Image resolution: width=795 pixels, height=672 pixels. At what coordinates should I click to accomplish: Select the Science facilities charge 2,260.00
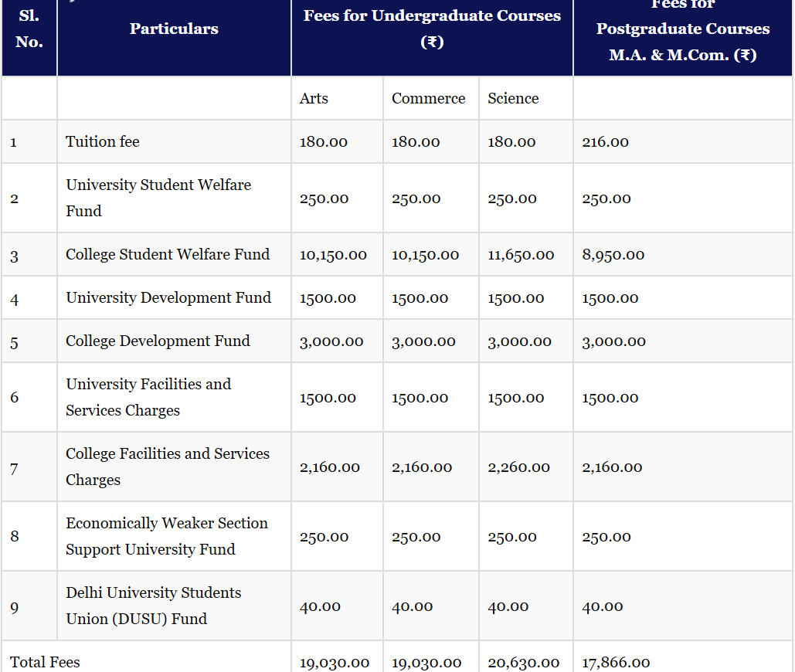coord(518,467)
